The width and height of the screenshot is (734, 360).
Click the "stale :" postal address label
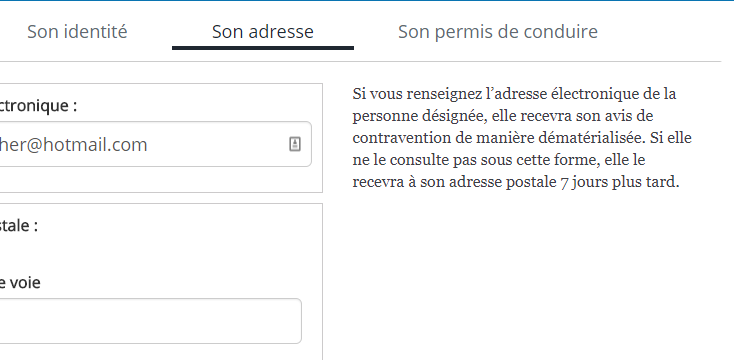(x=19, y=226)
